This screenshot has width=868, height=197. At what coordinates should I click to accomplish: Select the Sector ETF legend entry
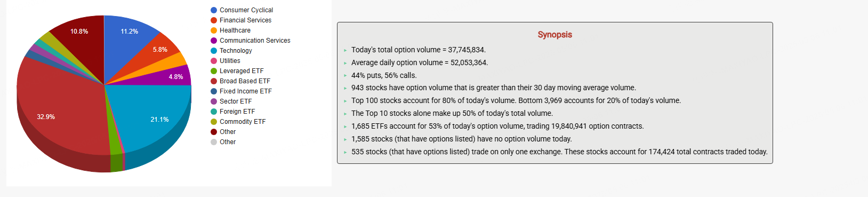click(x=231, y=101)
